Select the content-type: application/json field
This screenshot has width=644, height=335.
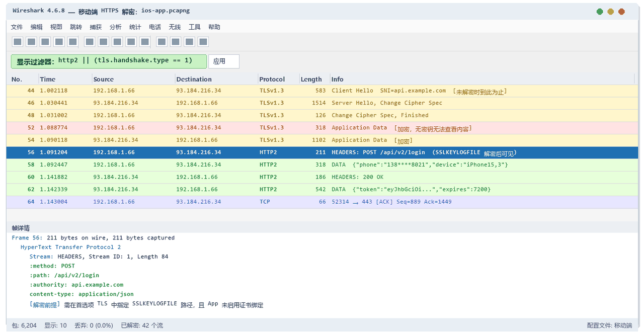[82, 294]
